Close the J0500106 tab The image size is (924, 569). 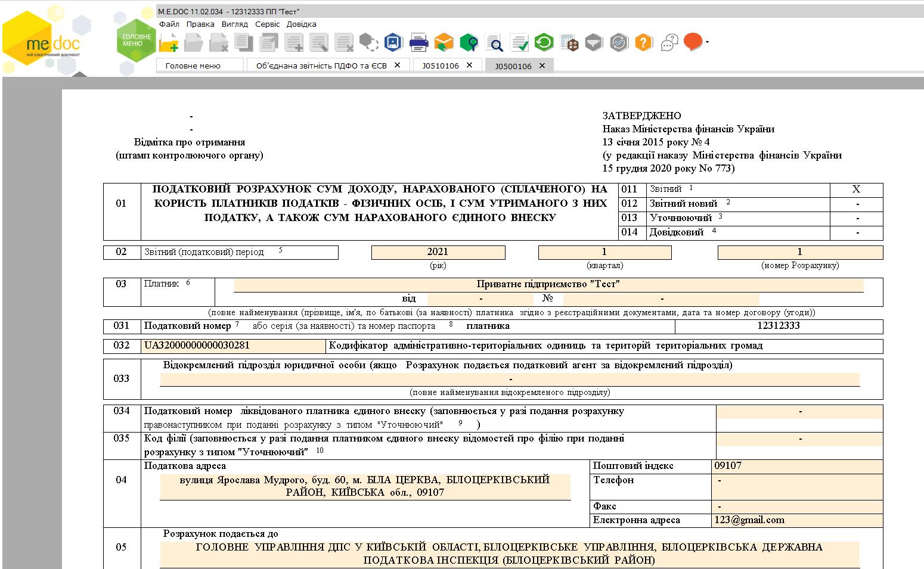(542, 66)
